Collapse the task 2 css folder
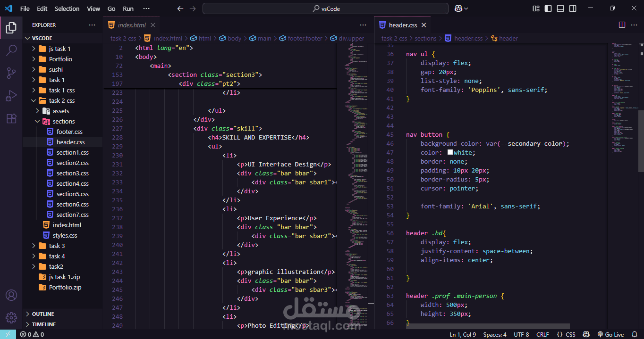 click(34, 100)
